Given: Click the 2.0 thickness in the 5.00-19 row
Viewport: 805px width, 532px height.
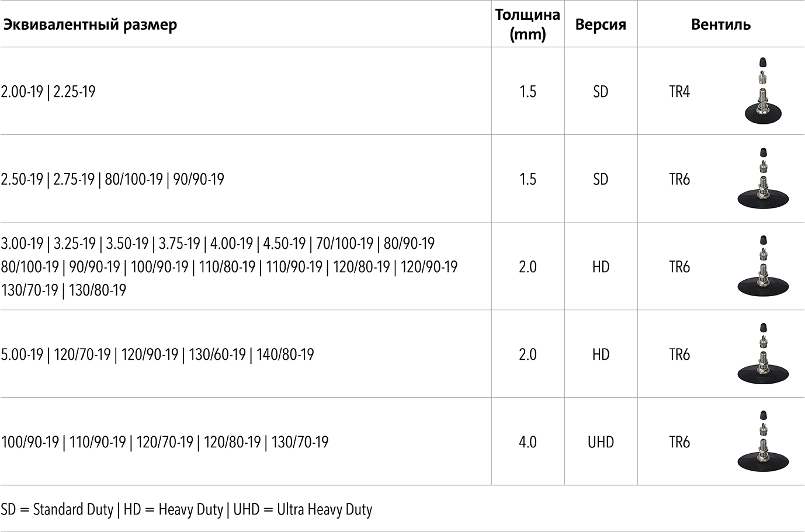Looking at the screenshot, I should tap(528, 354).
